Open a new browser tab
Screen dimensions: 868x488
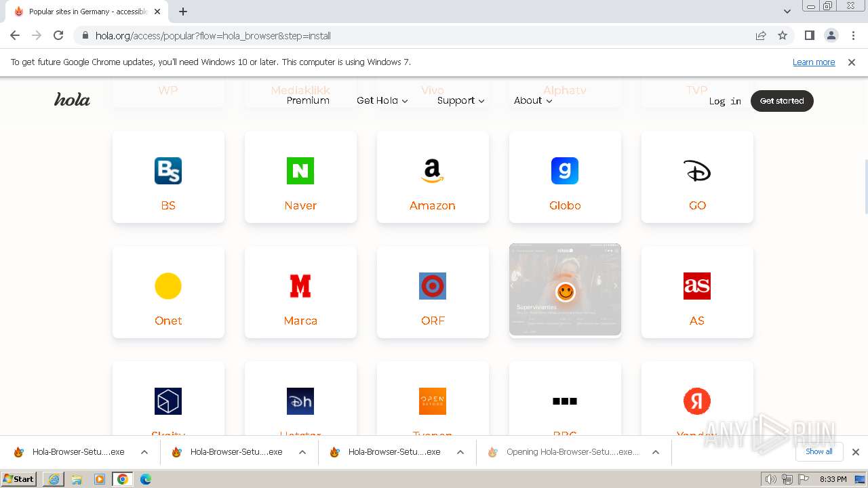183,12
